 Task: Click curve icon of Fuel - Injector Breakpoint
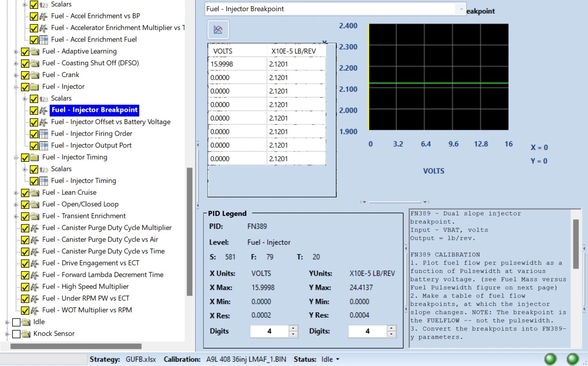click(43, 110)
